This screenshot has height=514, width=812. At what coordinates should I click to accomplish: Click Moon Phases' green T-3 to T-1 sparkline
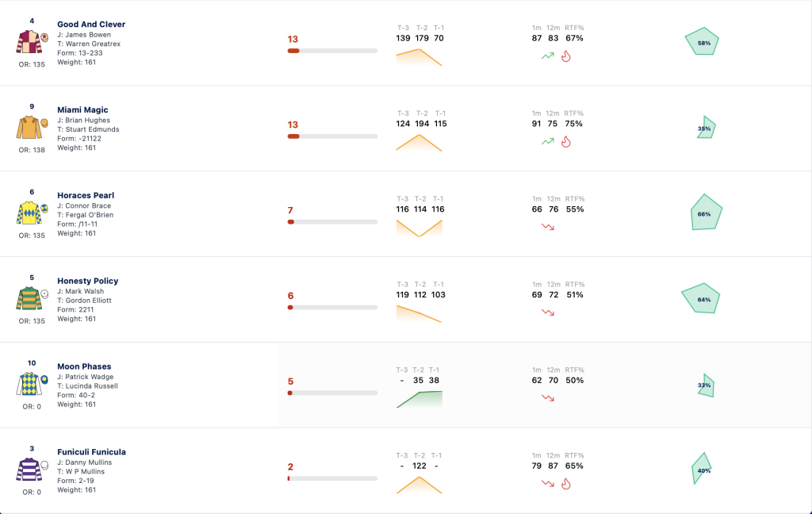[x=419, y=399]
